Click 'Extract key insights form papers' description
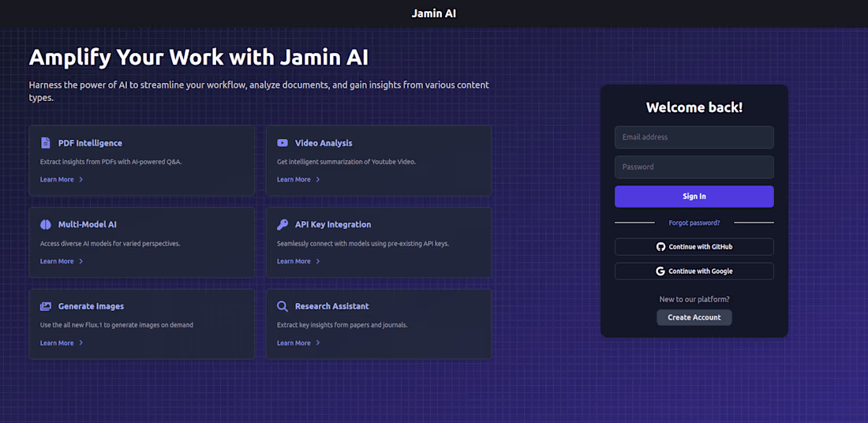 (x=342, y=325)
